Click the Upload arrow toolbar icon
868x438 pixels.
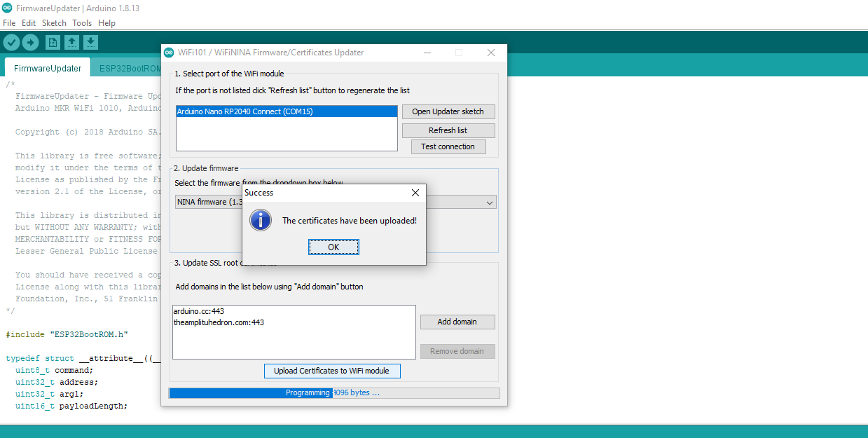[30, 43]
